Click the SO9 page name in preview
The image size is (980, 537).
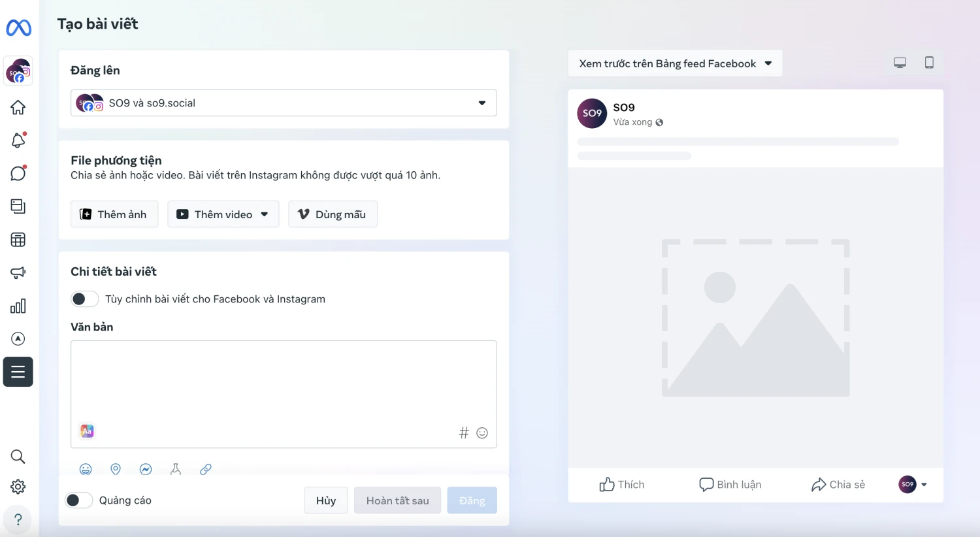(x=624, y=107)
